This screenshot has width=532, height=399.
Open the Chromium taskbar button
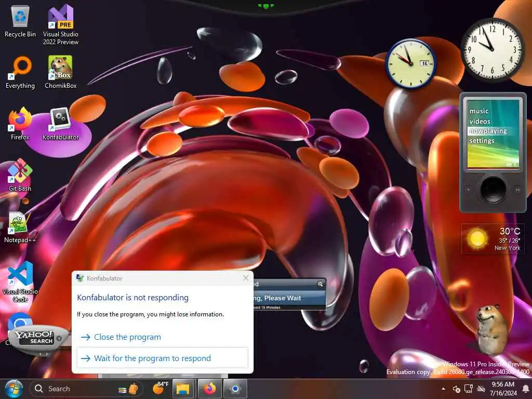235,389
